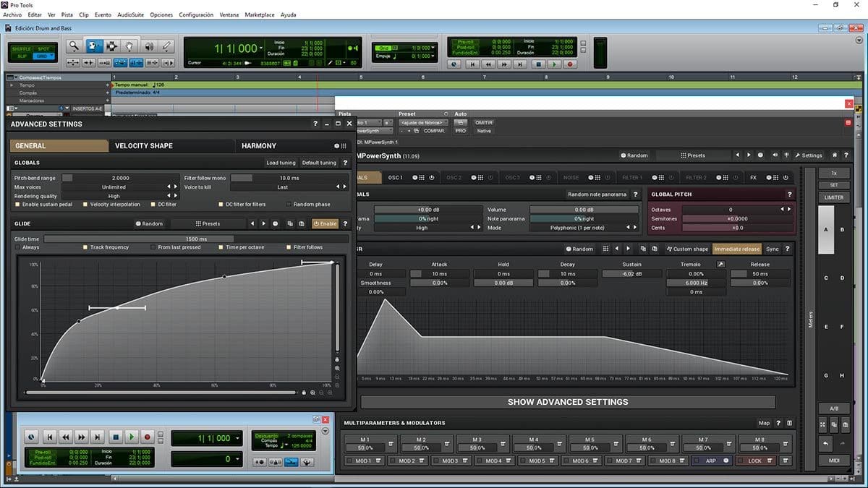Return to zero in the main transport bar
The width and height of the screenshot is (868, 488).
472,64
